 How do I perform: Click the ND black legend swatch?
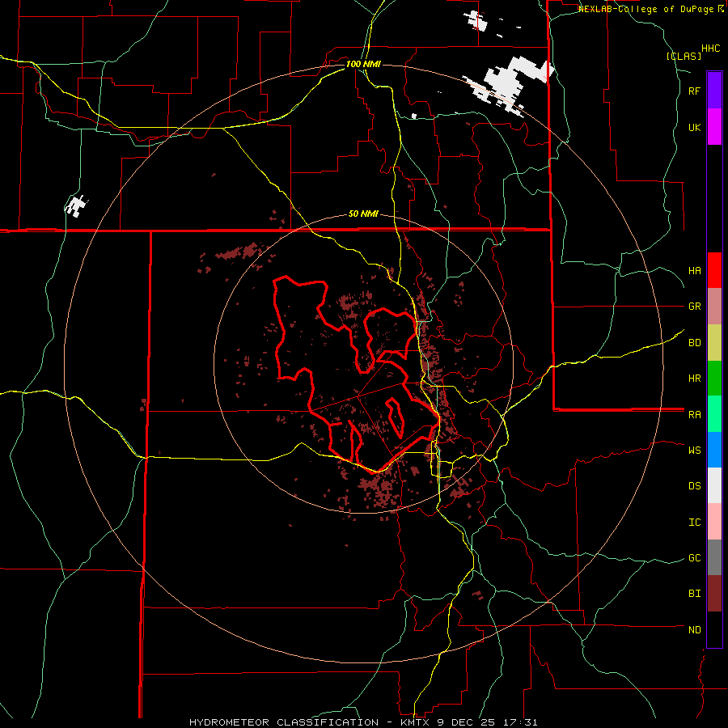(x=714, y=629)
